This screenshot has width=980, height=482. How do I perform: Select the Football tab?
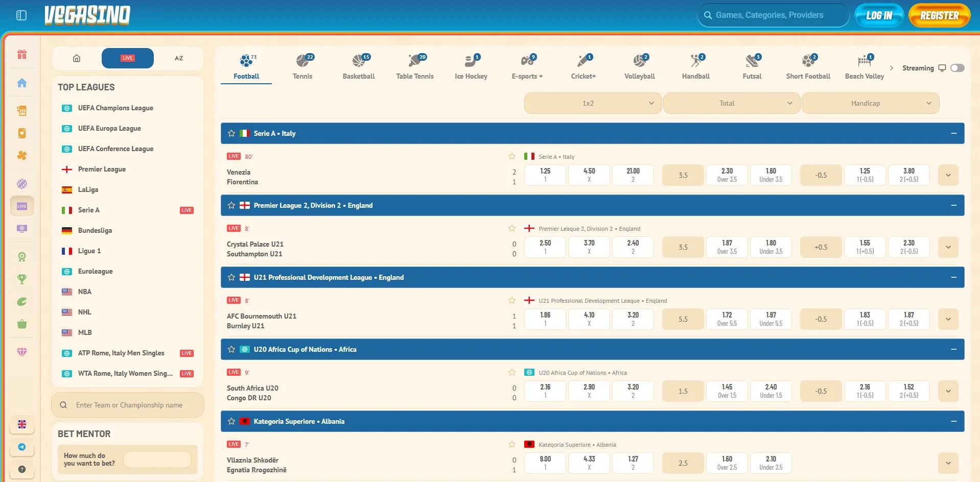point(246,67)
